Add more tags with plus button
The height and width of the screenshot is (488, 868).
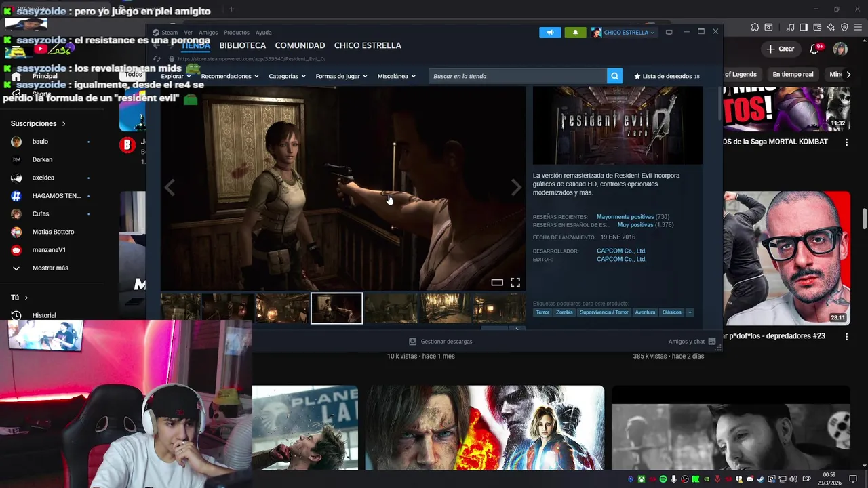(x=690, y=312)
